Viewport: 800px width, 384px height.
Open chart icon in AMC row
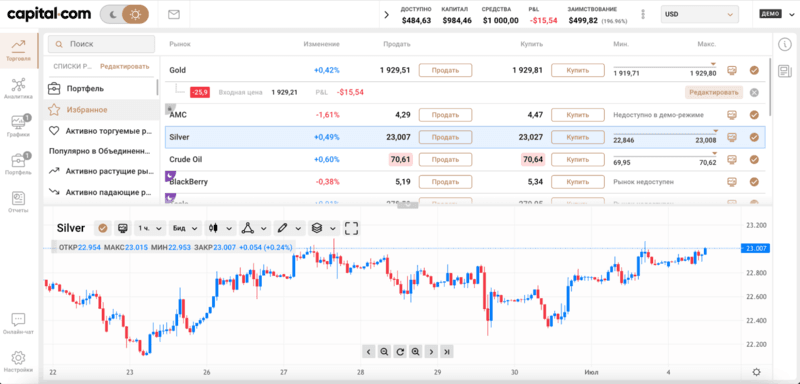tap(732, 115)
